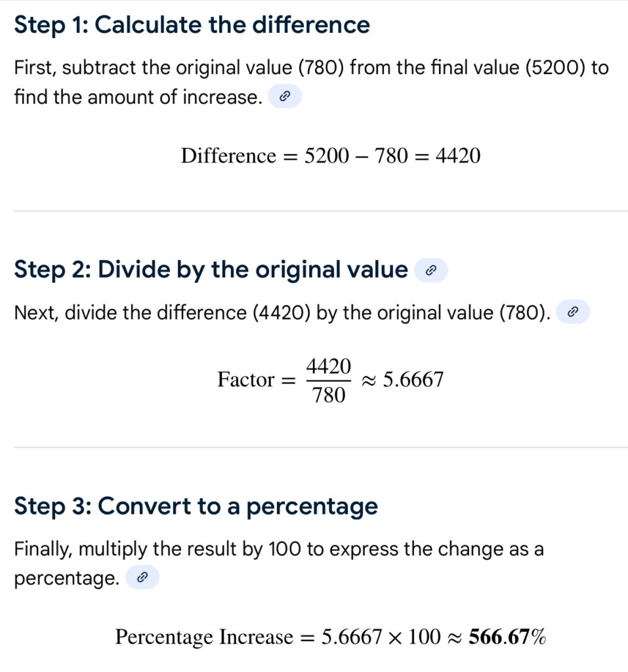Click the divider line between Step 1 and Step 2
This screenshot has width=628, height=672.
[314, 211]
